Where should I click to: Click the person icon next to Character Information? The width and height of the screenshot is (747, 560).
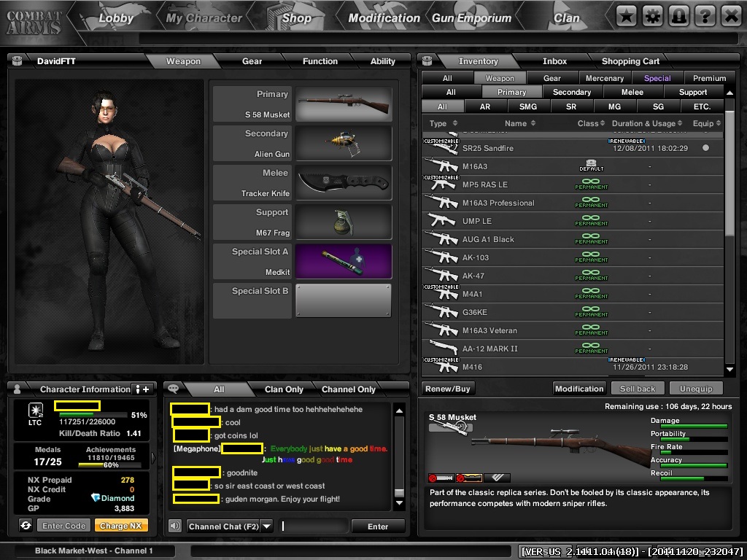coord(18,389)
